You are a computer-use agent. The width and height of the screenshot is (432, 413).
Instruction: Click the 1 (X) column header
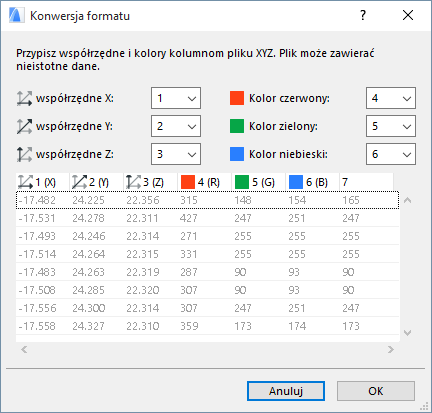(43, 182)
